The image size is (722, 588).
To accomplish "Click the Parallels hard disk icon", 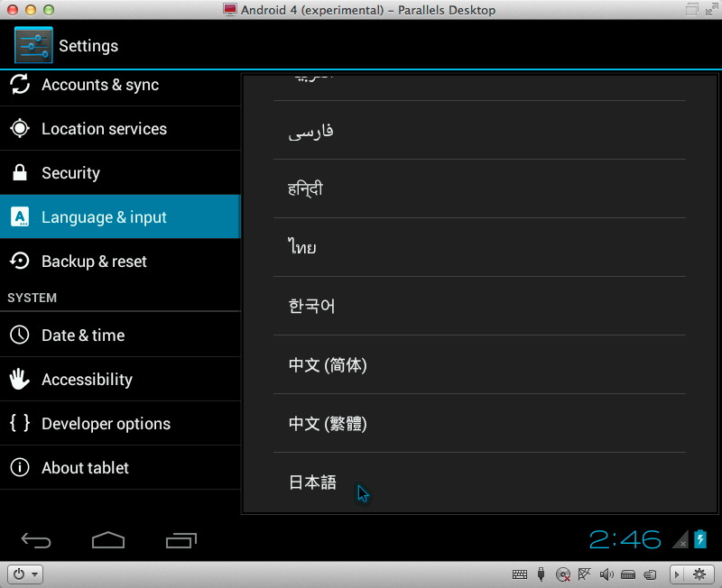I will (628, 574).
